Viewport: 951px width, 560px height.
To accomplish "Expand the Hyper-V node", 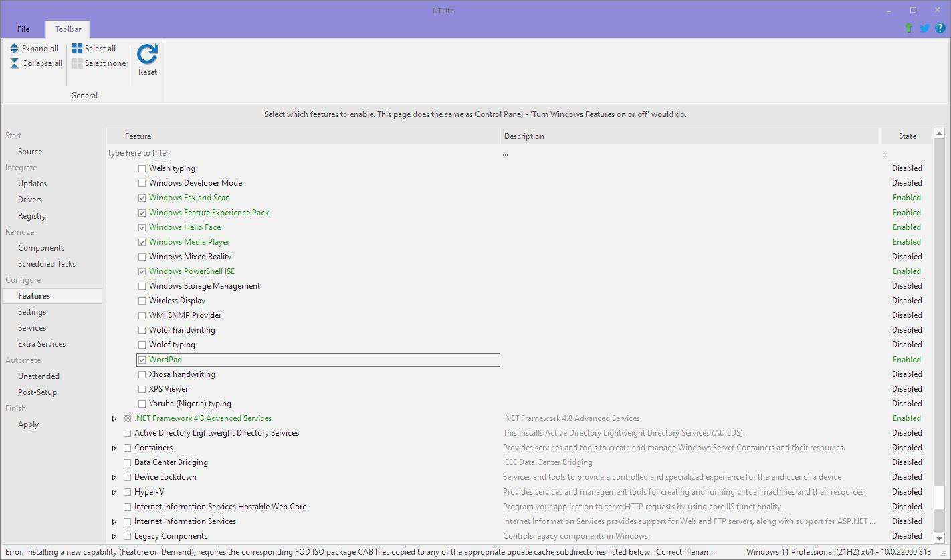I will coord(114,492).
